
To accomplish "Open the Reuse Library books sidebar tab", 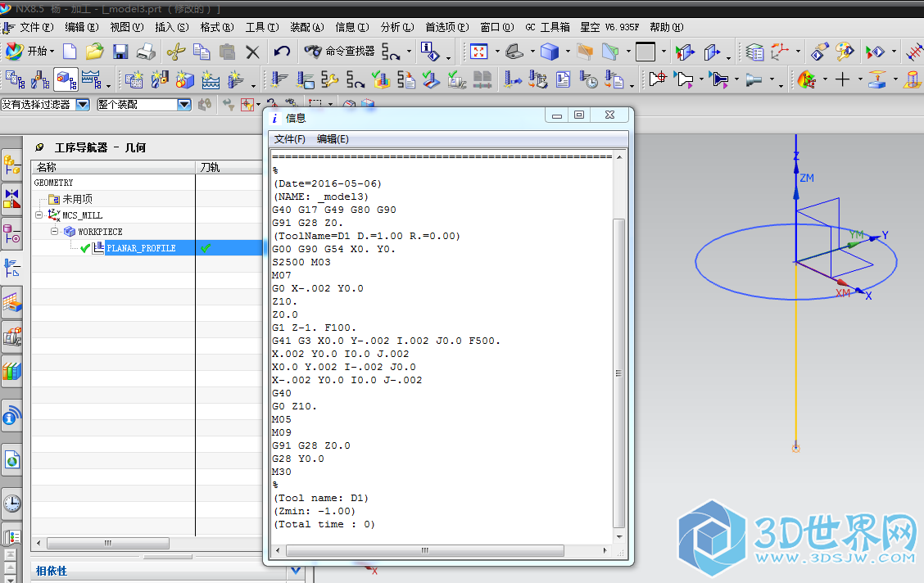I will (11, 371).
